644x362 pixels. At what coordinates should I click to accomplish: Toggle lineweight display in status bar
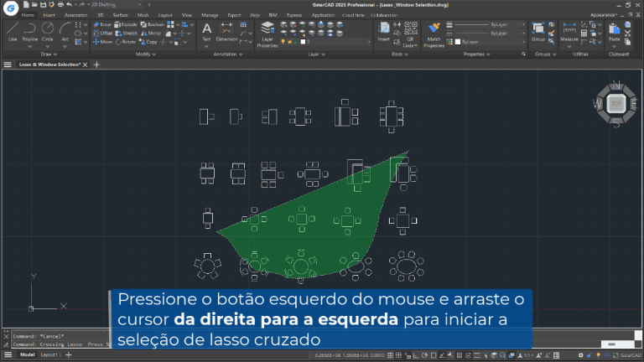tap(477, 355)
